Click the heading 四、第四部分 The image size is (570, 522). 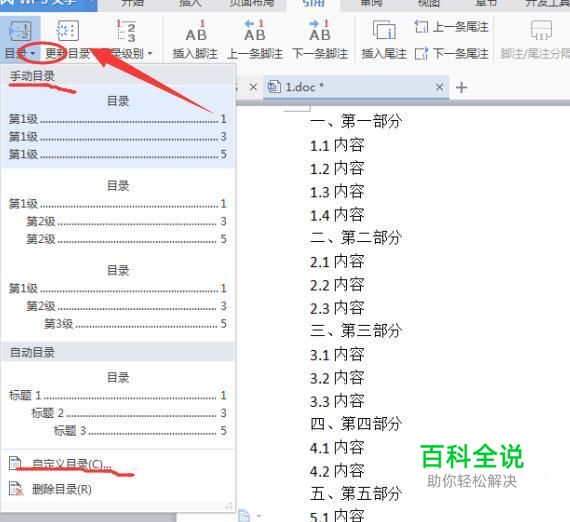click(x=356, y=424)
